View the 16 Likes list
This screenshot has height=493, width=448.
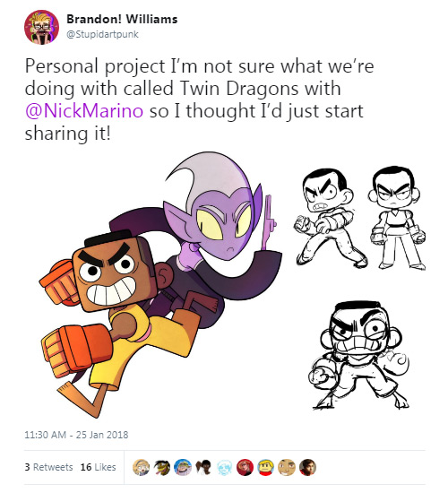click(x=98, y=467)
